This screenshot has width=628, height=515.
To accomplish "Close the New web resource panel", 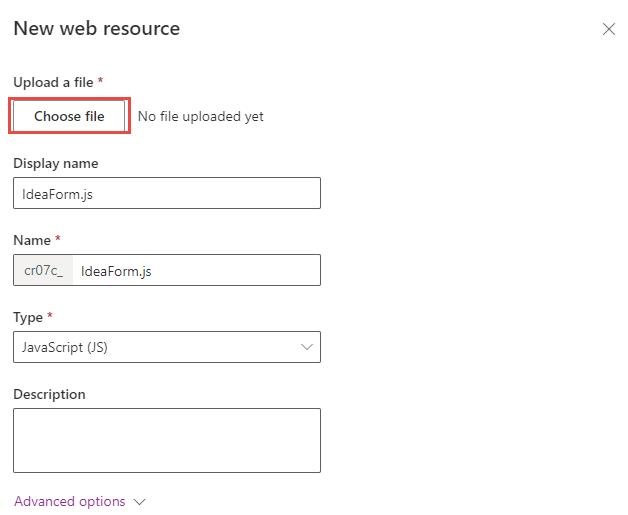I will 608,29.
